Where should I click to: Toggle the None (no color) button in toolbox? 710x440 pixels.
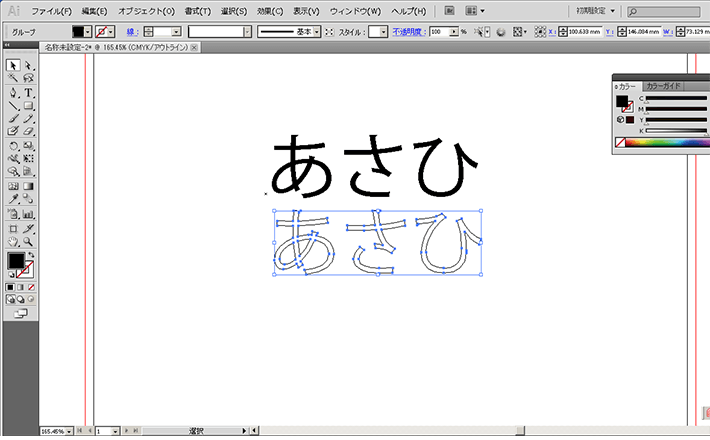(x=32, y=287)
